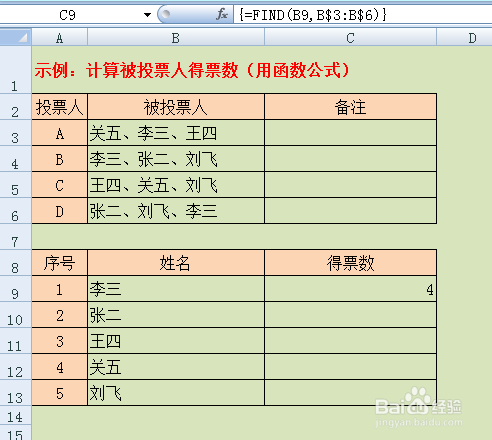Image resolution: width=492 pixels, height=440 pixels.
Task: Click name cell 李三 in row 9
Action: tap(176, 289)
